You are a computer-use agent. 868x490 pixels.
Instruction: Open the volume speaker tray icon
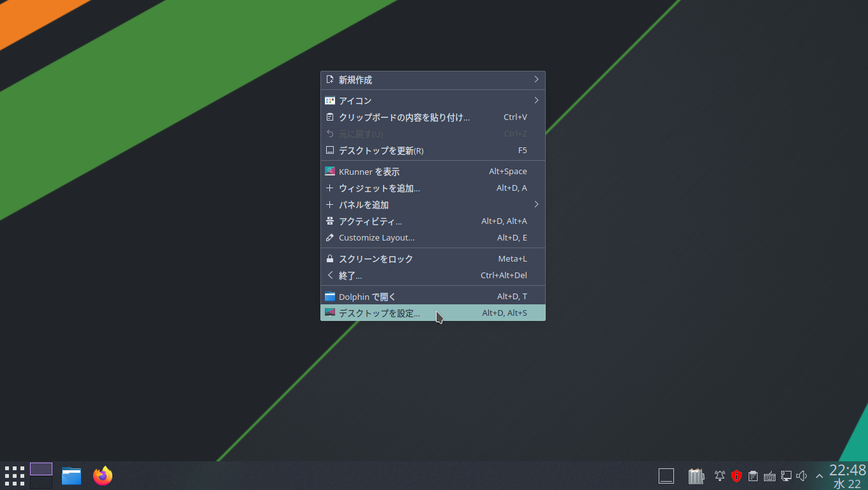[802, 476]
